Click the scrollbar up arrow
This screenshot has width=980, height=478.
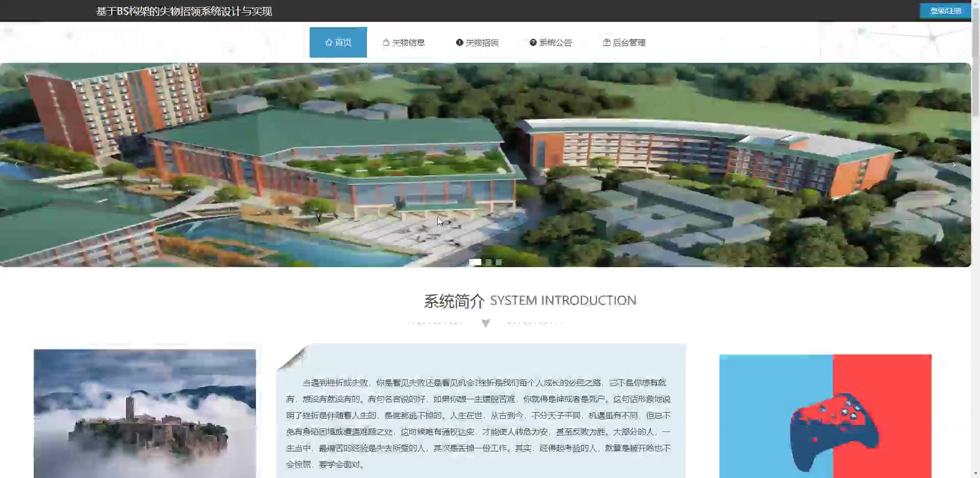point(975,4)
